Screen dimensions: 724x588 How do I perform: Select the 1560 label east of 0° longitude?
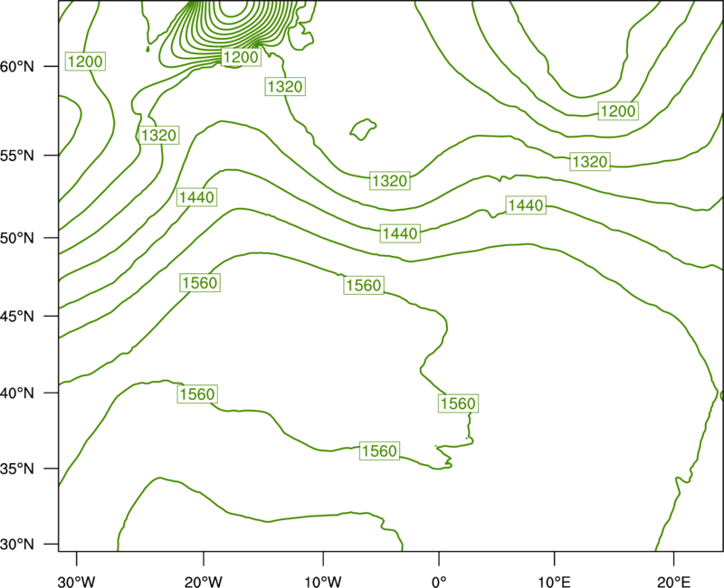point(458,403)
